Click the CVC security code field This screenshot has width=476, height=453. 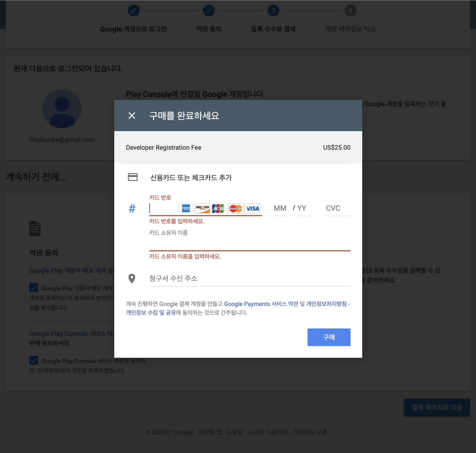(x=338, y=208)
